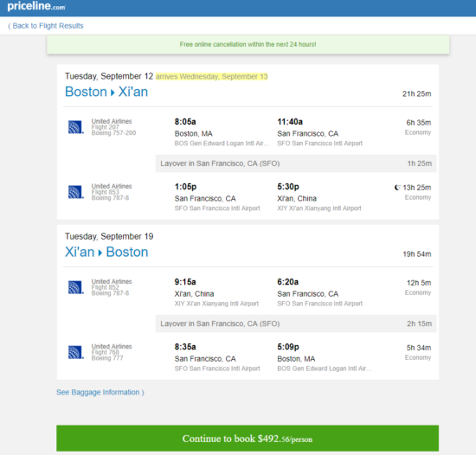Click the highlighted arrives Wednesday, September 13 text

point(211,76)
